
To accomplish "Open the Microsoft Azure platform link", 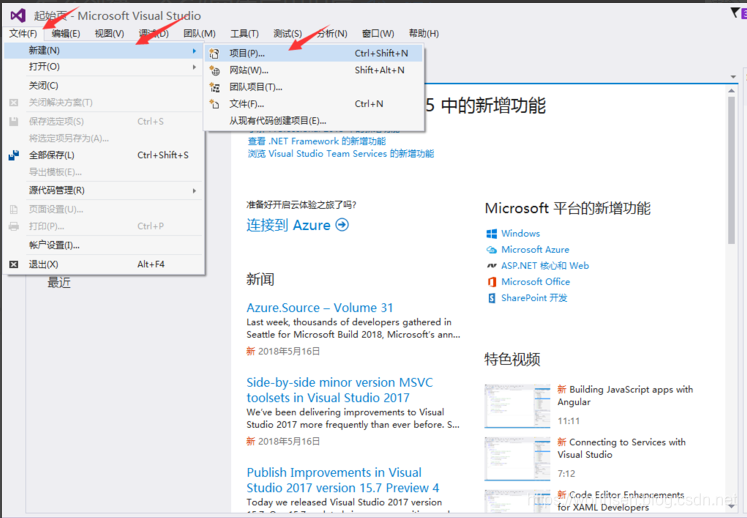I will point(535,250).
